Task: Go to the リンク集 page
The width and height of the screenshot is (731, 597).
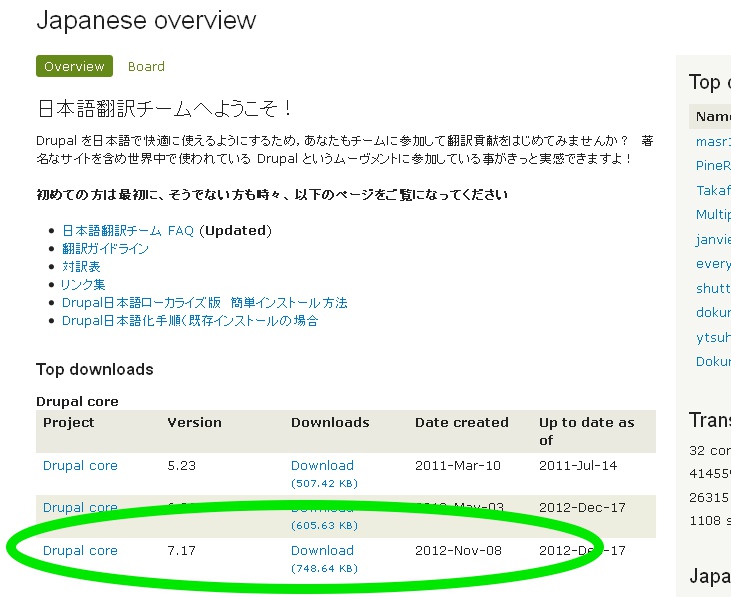Action: coord(82,284)
